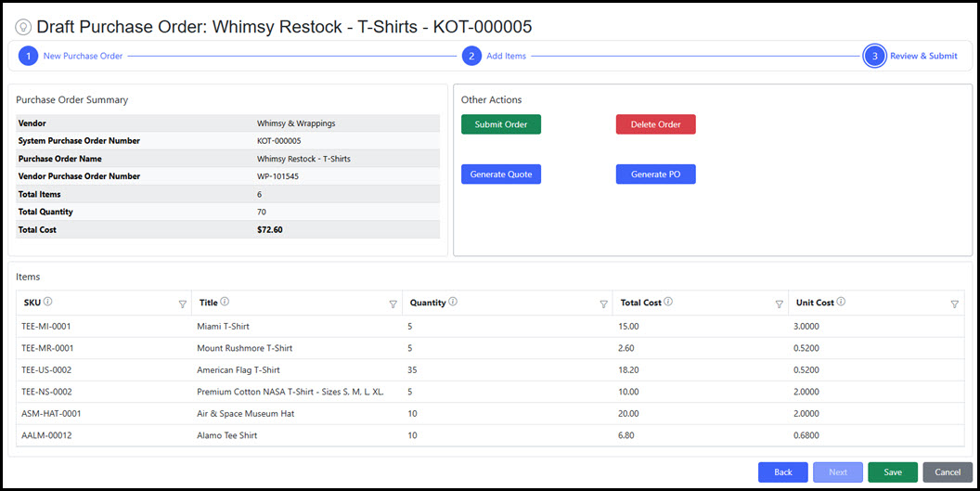Open the Unit Cost column filter
The width and height of the screenshot is (980, 491).
click(954, 304)
